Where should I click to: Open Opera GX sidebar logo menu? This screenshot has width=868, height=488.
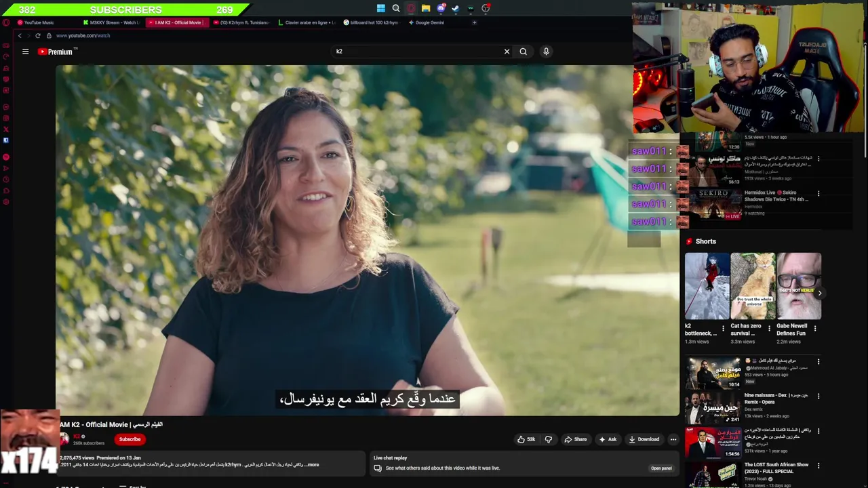pyautogui.click(x=6, y=22)
